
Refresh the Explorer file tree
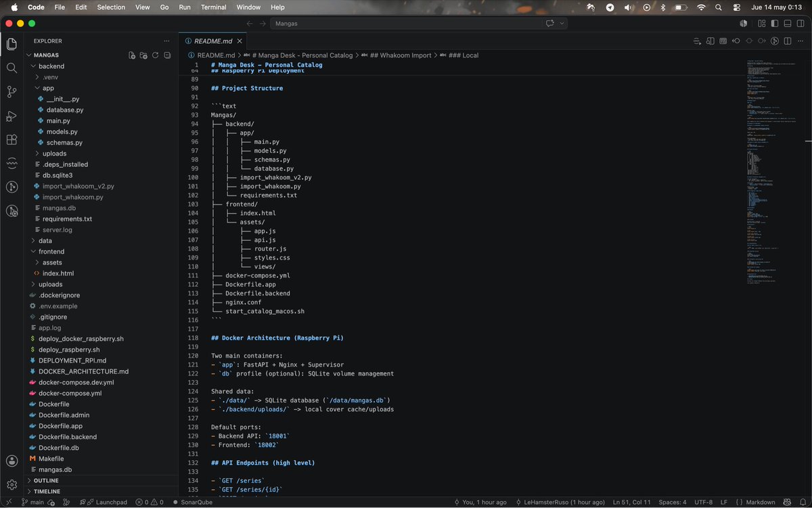pos(155,55)
